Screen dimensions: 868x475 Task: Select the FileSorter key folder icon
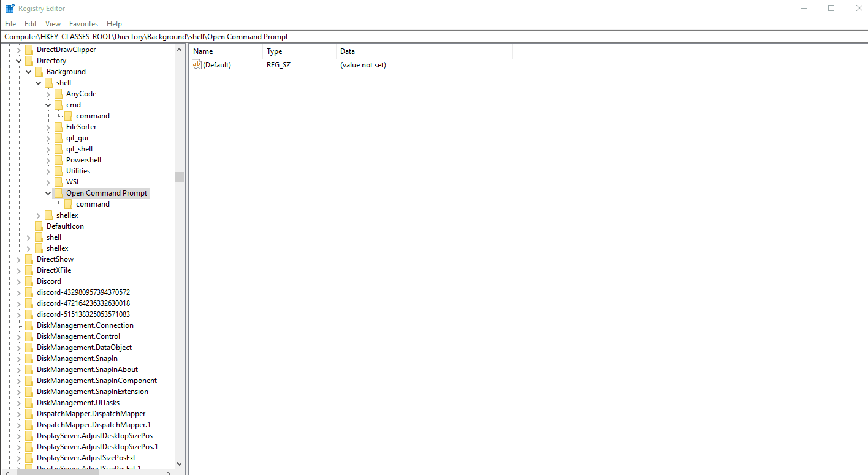pyautogui.click(x=58, y=126)
